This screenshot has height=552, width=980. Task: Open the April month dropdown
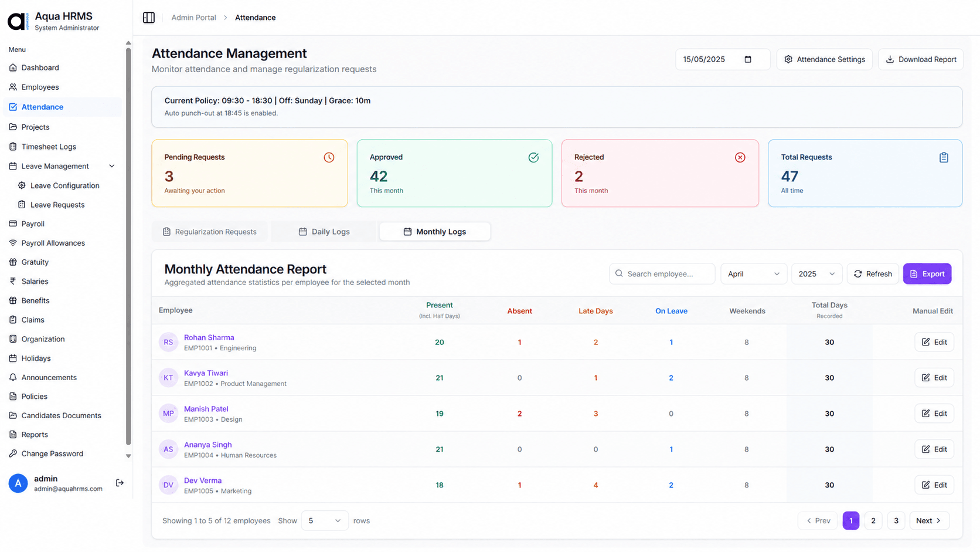point(754,274)
